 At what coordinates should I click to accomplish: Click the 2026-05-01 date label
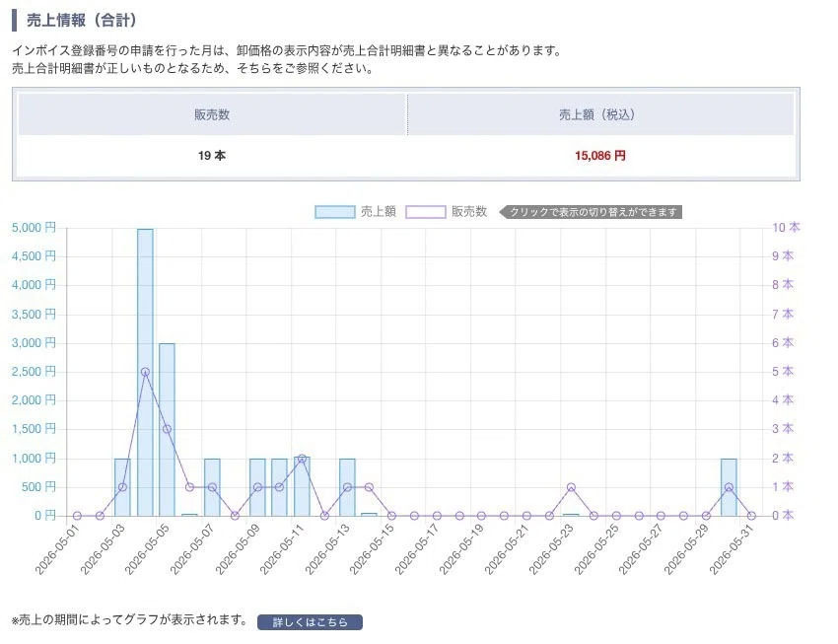[58, 549]
